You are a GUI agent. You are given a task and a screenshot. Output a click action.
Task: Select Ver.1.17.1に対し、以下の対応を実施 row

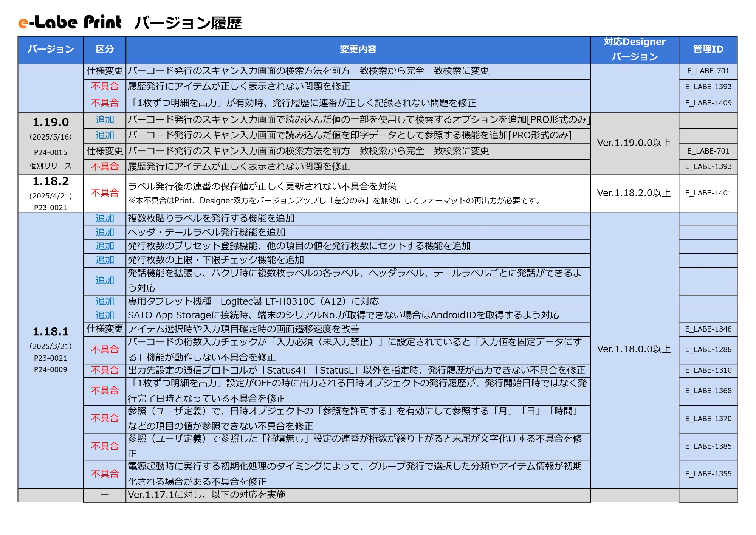tap(358, 495)
